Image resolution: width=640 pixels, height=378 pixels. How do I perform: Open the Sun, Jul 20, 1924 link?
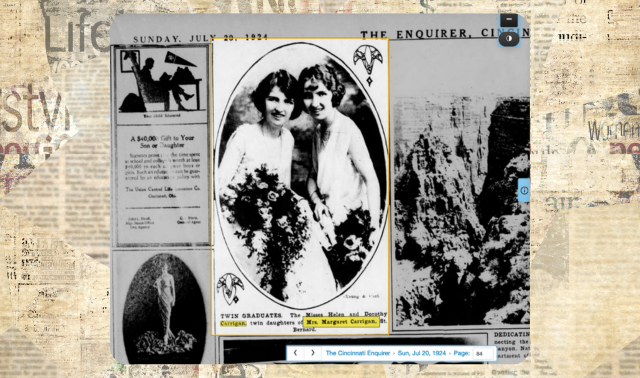click(422, 353)
